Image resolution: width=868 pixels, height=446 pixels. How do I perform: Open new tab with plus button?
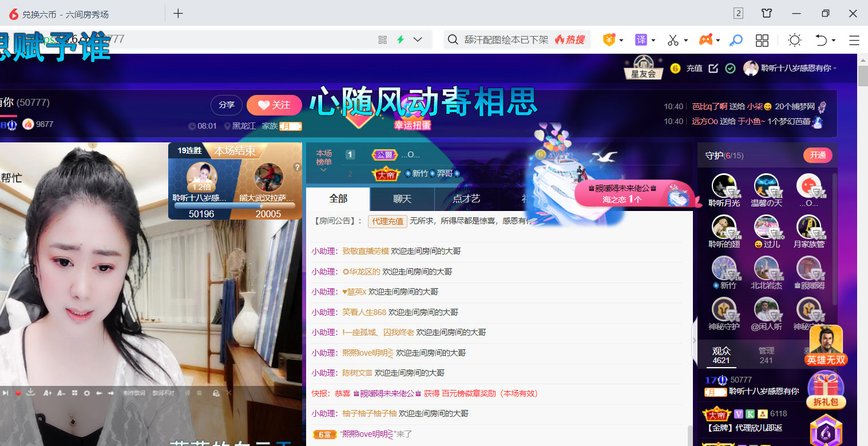(178, 14)
